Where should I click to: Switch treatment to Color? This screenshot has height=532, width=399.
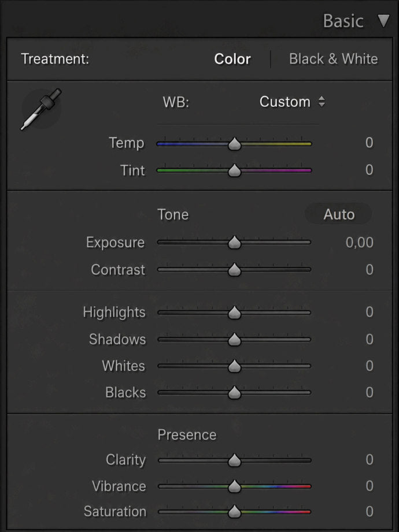232,59
